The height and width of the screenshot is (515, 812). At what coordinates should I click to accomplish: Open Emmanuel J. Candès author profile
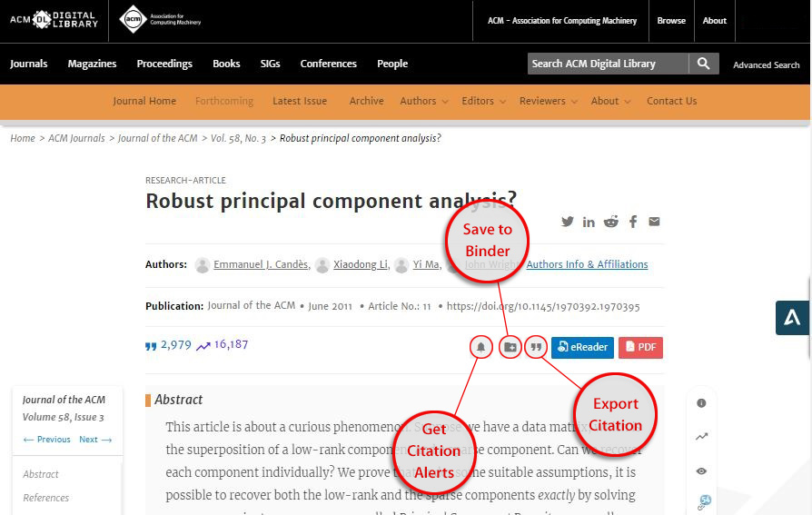click(262, 264)
